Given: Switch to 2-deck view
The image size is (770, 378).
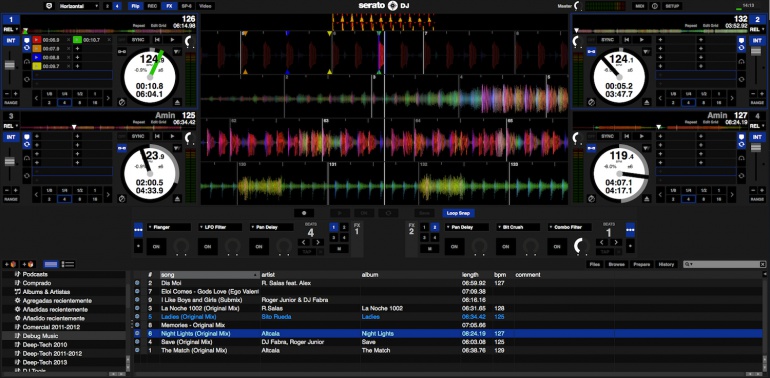Looking at the screenshot, I should pos(107,6).
